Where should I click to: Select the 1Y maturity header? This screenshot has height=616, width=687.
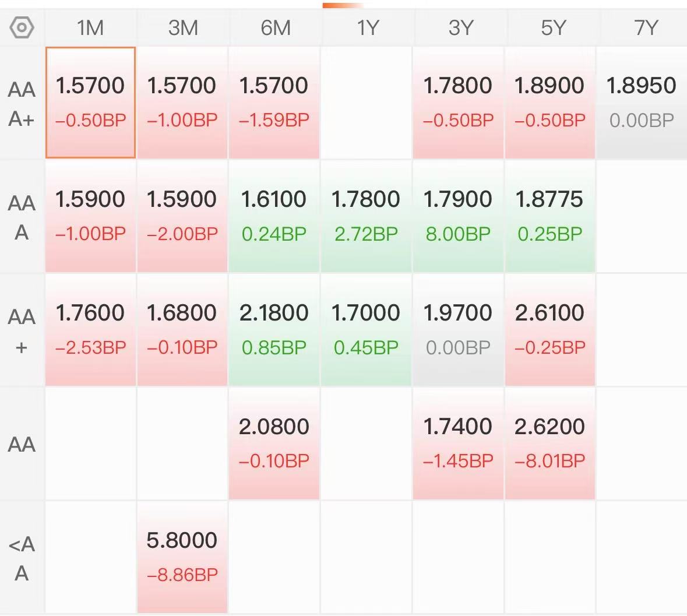coord(367,28)
